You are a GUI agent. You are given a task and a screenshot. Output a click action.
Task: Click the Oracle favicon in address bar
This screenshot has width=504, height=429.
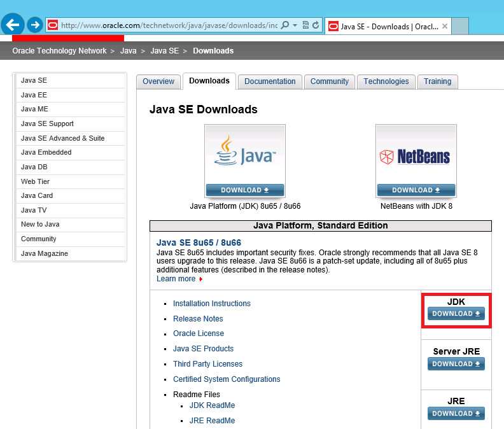coord(53,25)
